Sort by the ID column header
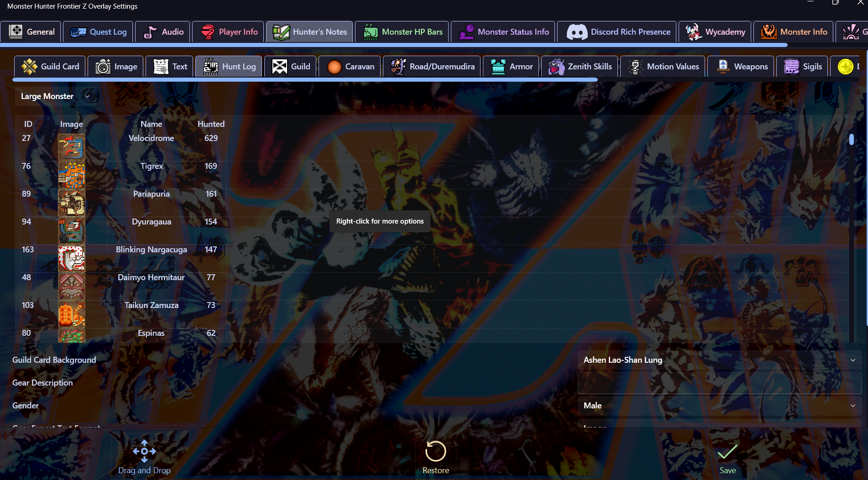This screenshot has height=480, width=868. point(28,124)
